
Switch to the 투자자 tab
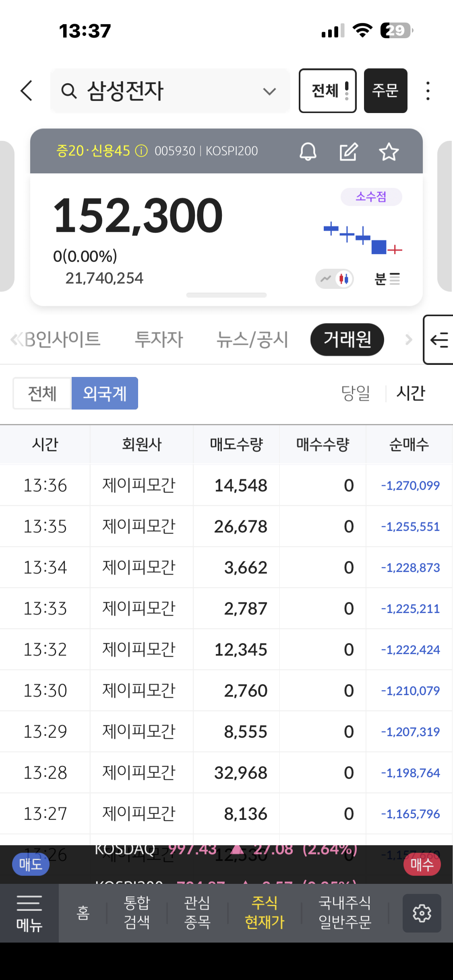click(x=159, y=339)
